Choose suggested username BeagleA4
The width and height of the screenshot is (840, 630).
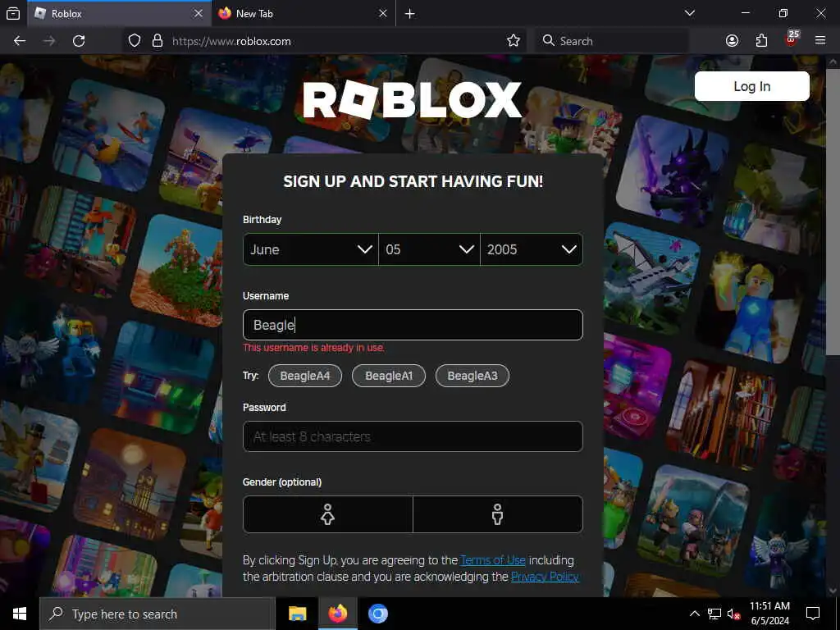[x=305, y=376]
